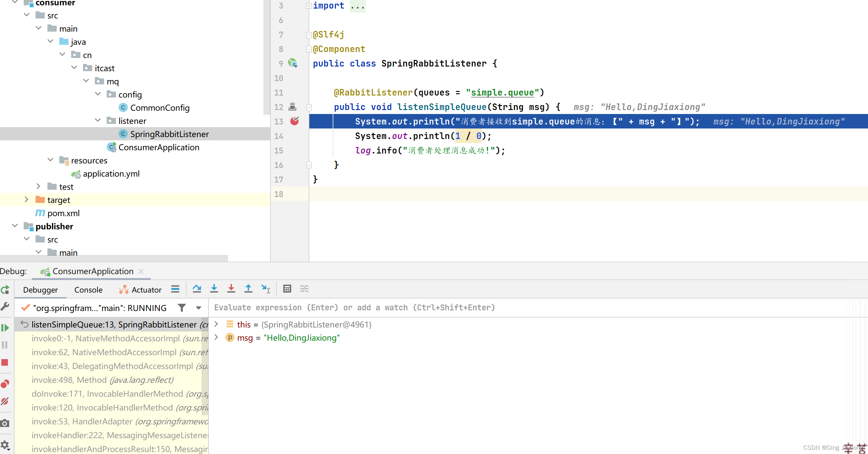Screen dimensions: 868x454
Task: Collapse the publisher module node
Action: click(x=15, y=225)
